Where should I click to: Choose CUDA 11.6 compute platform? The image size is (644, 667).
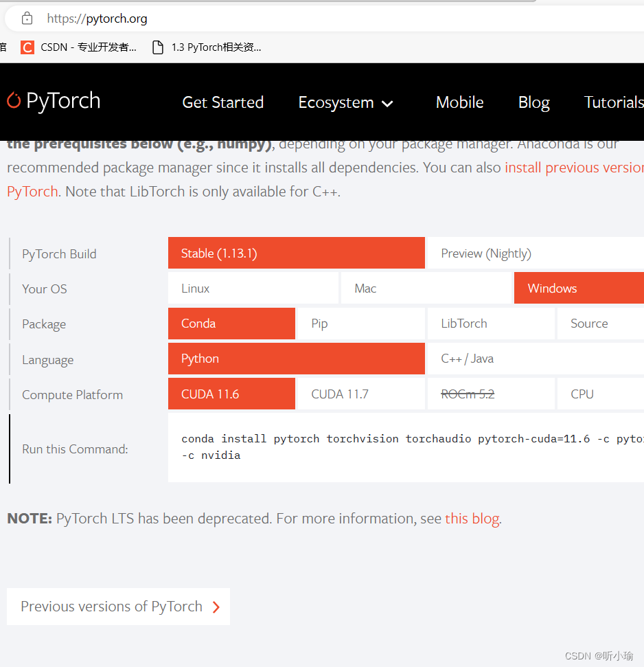(231, 394)
